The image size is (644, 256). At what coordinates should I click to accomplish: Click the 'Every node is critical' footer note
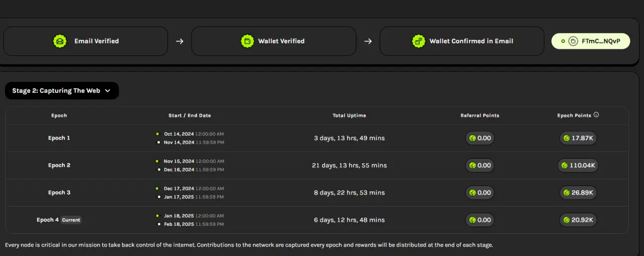click(249, 245)
